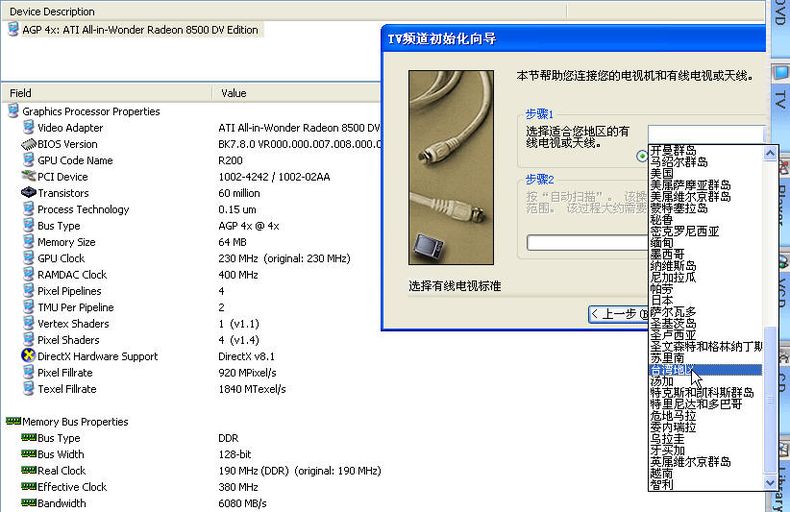Click the Bandwidth memory icon

point(29,502)
